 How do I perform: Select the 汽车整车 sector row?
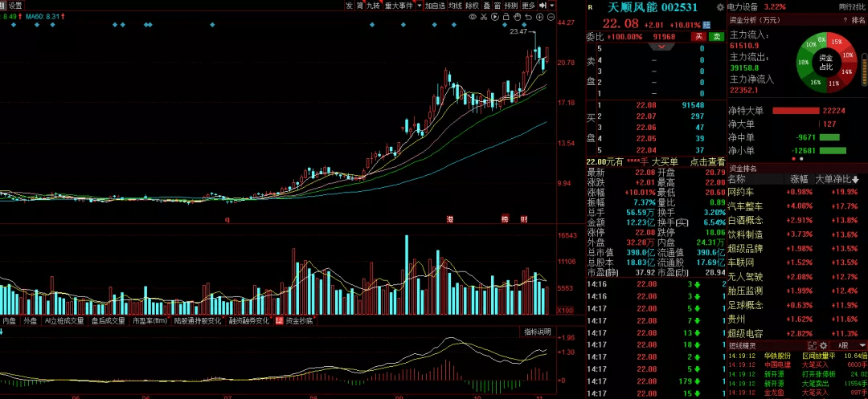click(796, 206)
